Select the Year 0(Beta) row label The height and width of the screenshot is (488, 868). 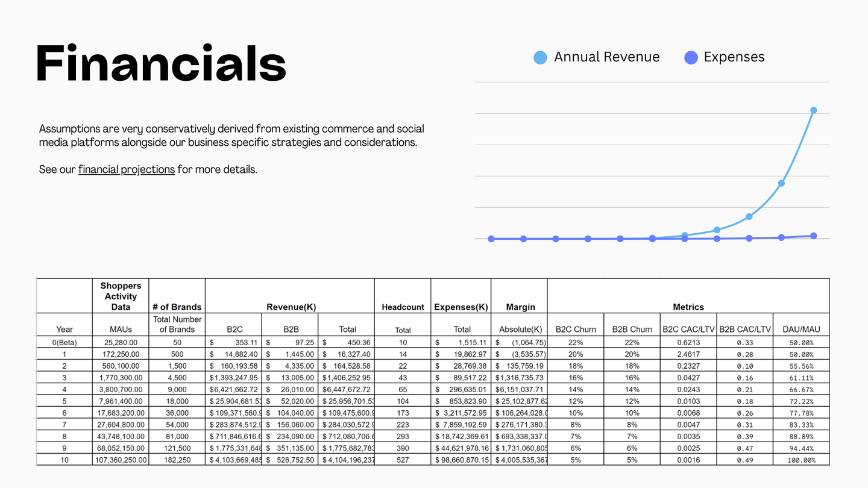[64, 342]
